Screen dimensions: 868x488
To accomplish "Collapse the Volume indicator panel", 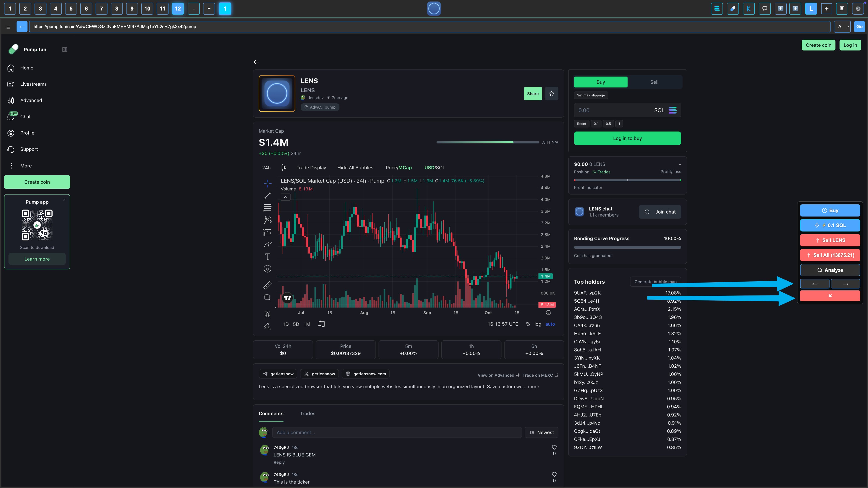I will 285,197.
